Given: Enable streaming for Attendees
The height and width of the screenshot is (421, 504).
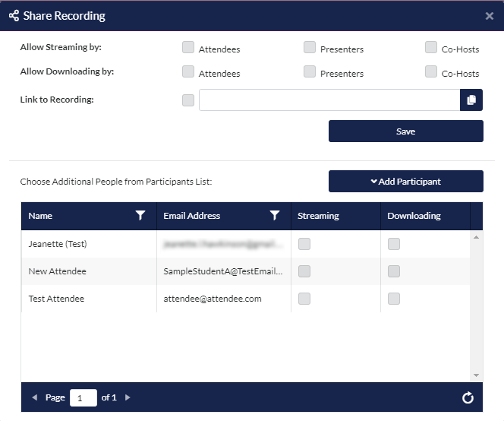Looking at the screenshot, I should (x=188, y=48).
